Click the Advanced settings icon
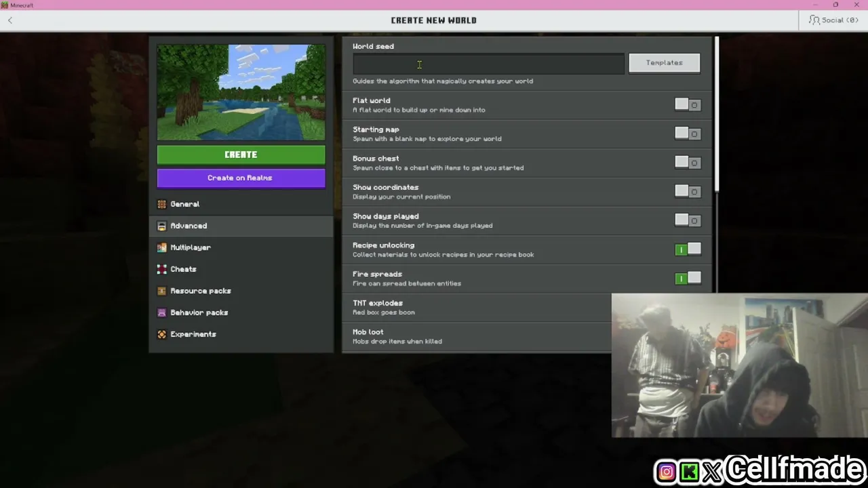This screenshot has width=868, height=488. 161,226
